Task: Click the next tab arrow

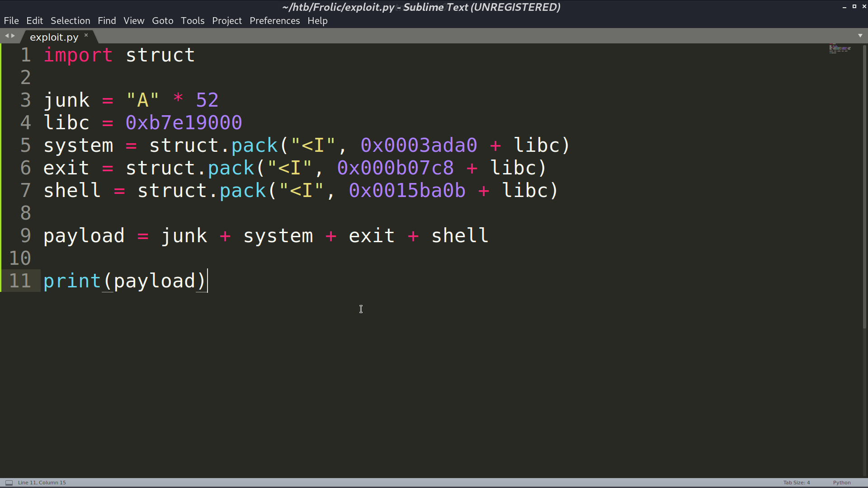Action: 13,36
